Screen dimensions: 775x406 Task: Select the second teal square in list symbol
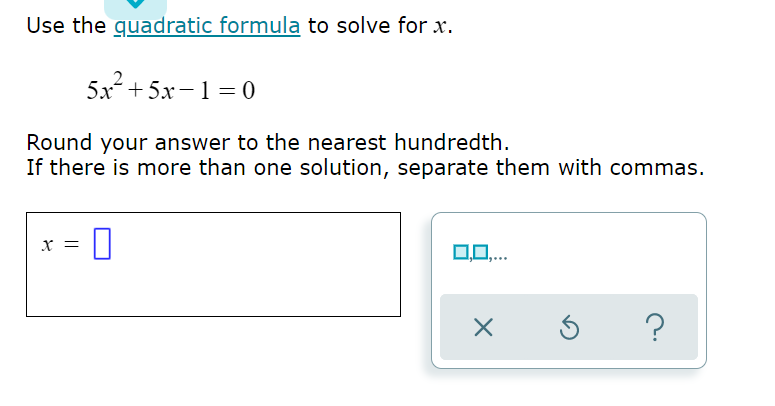(x=480, y=252)
